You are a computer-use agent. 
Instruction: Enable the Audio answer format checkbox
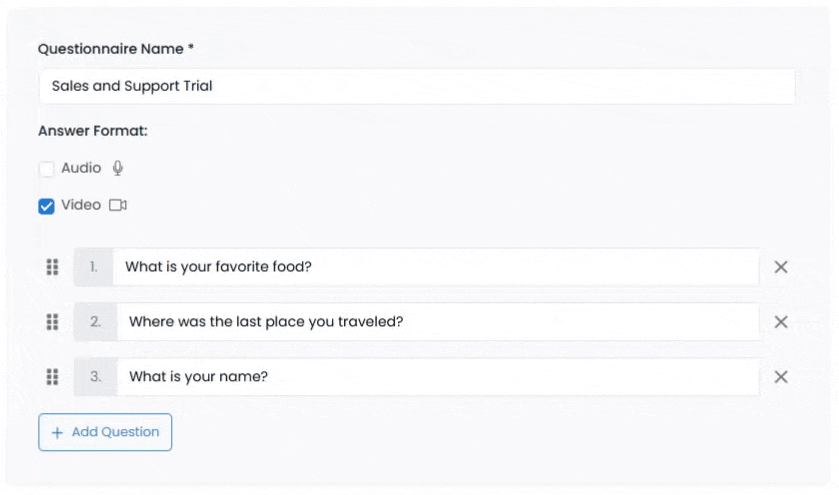click(x=47, y=169)
